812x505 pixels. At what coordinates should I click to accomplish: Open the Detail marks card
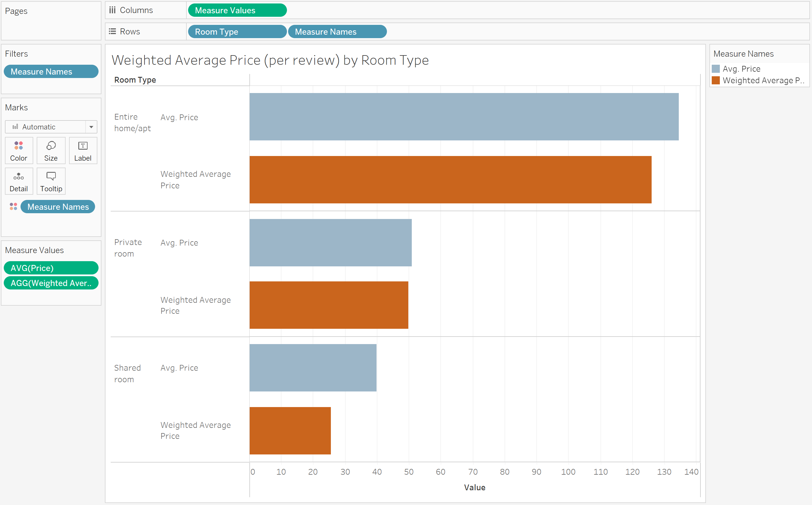[19, 181]
